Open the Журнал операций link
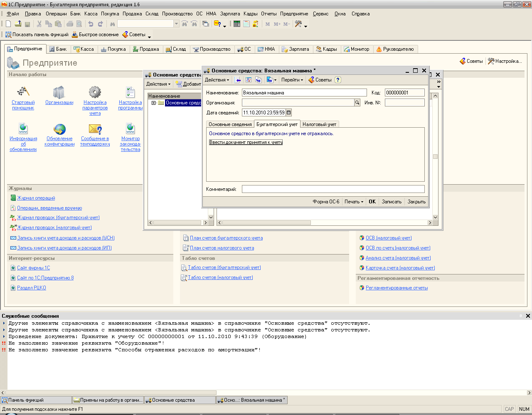532x415 pixels. click(36, 198)
